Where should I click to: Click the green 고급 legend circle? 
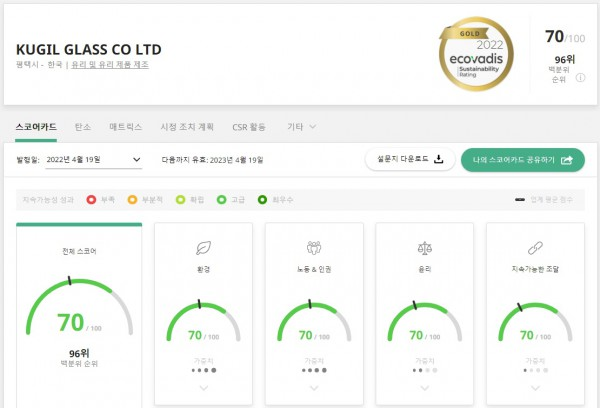222,199
